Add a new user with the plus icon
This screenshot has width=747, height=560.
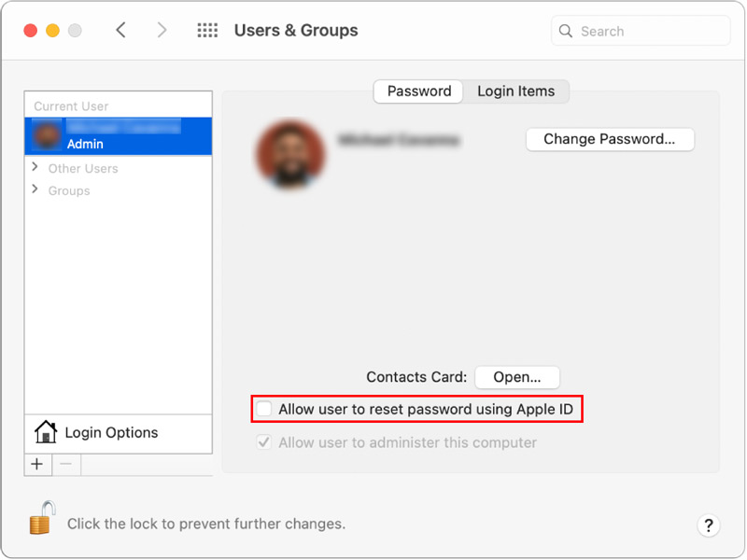point(36,464)
